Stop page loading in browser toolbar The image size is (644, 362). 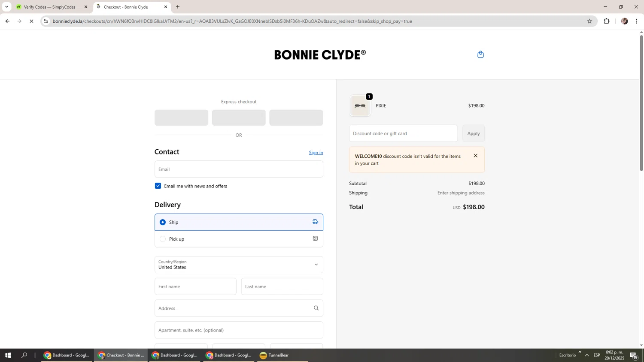(x=31, y=21)
